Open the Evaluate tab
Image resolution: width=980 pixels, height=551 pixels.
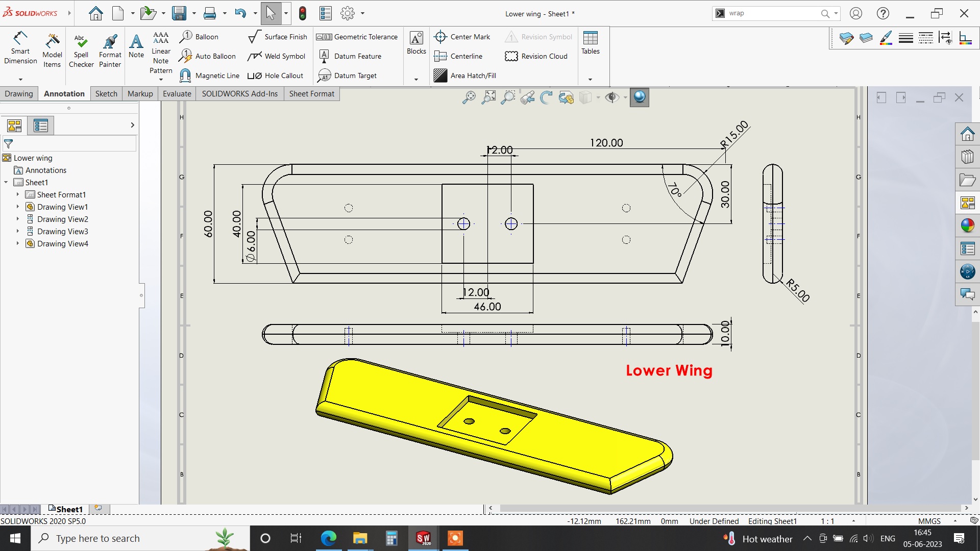click(x=177, y=93)
